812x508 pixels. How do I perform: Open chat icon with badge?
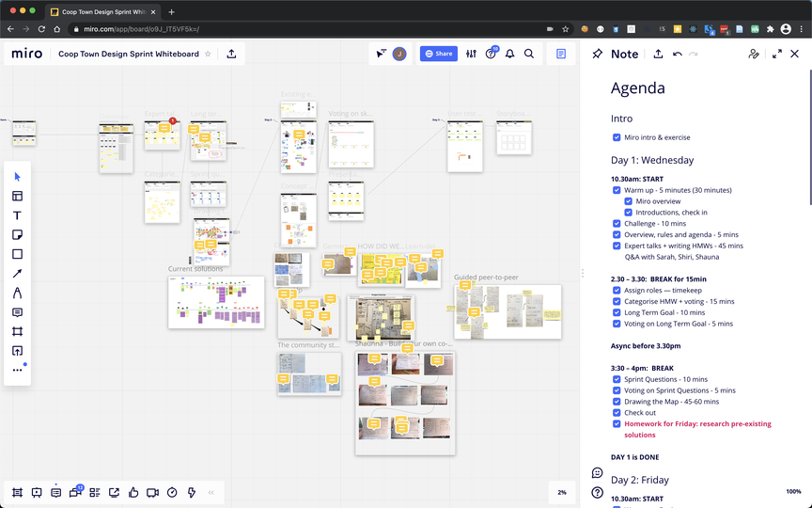(75, 492)
